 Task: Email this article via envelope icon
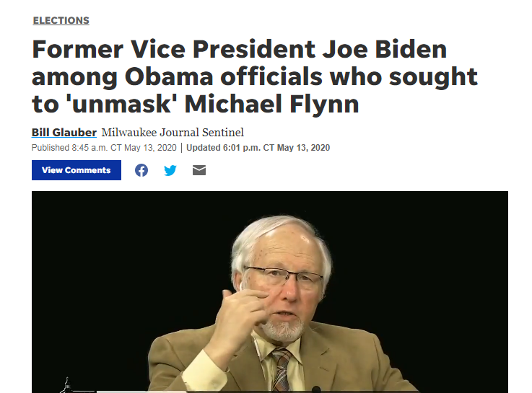coord(199,170)
